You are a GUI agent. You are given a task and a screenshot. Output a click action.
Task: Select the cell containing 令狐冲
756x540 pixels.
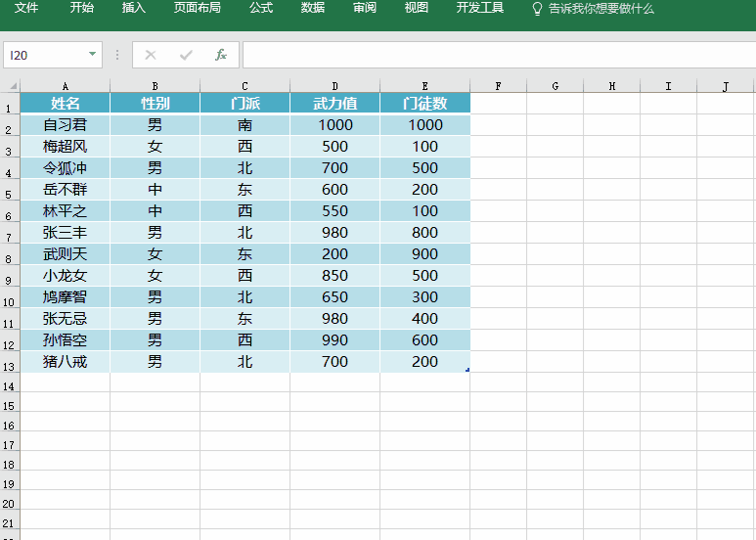66,168
